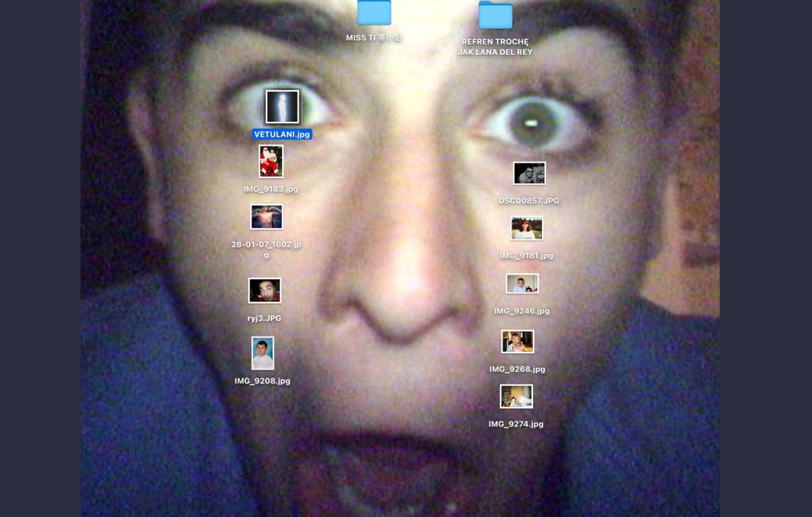Select the DSC00857.JPG file icon
The image size is (812, 517).
coord(529,174)
